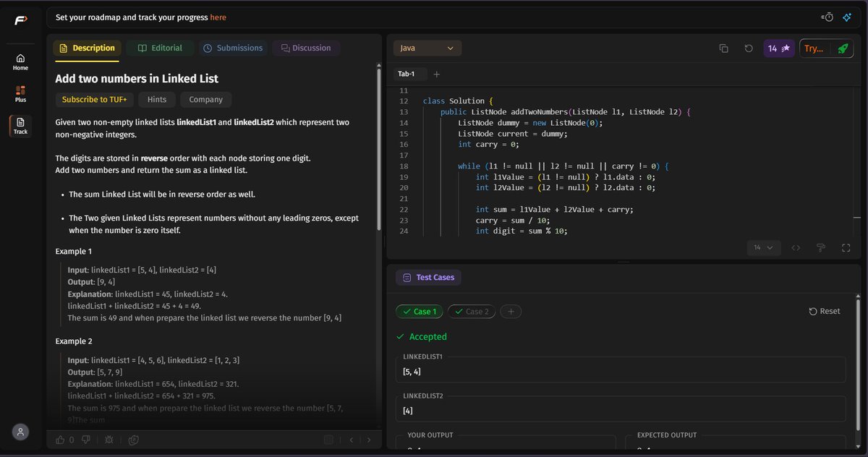Click the code brackets icon below editor

coord(796,247)
